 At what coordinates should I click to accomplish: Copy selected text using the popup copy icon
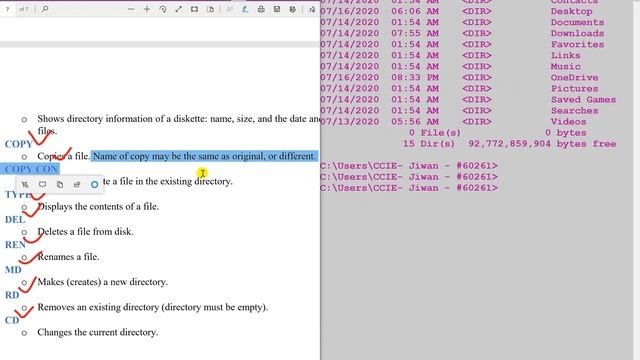point(60,184)
